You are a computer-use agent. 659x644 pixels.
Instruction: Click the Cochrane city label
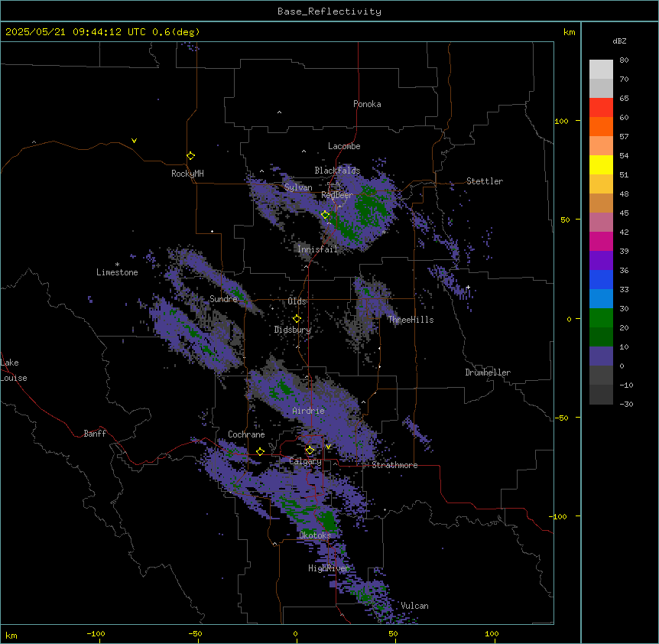[x=246, y=434]
